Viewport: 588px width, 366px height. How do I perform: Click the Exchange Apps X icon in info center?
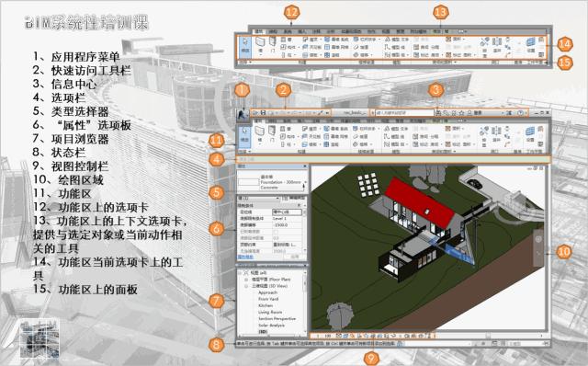pos(509,112)
